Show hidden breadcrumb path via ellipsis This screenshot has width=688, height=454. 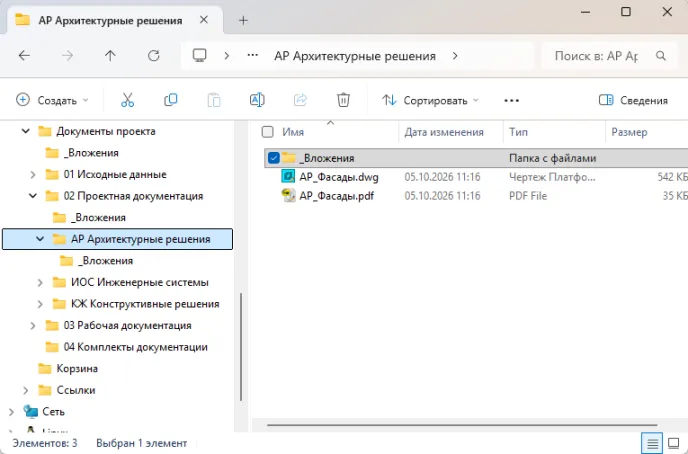pyautogui.click(x=252, y=55)
